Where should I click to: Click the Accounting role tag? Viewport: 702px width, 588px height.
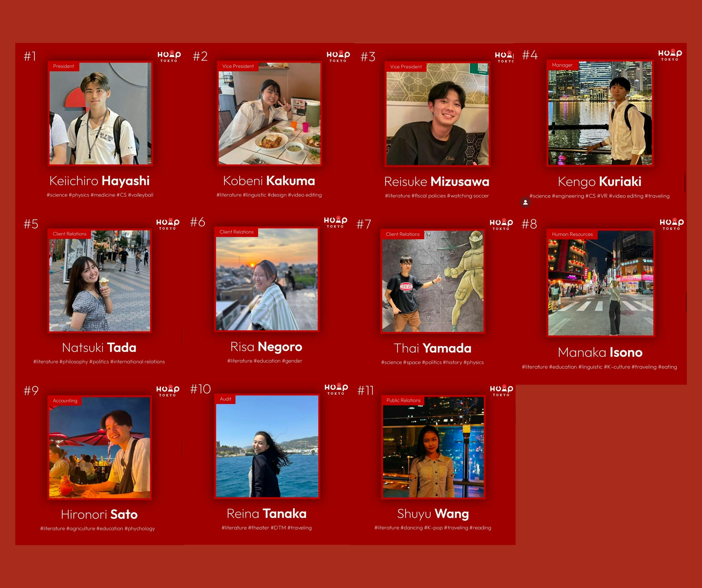pyautogui.click(x=65, y=401)
